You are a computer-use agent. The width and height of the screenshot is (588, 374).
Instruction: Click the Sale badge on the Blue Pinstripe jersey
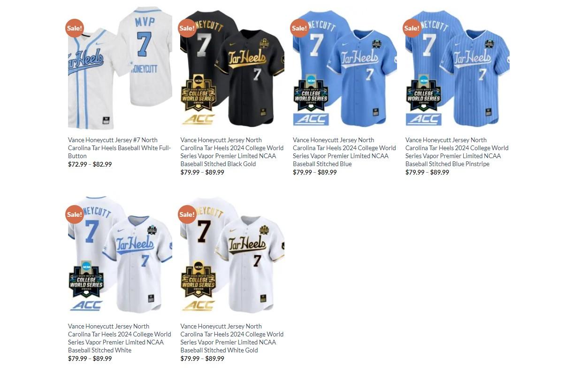(412, 28)
